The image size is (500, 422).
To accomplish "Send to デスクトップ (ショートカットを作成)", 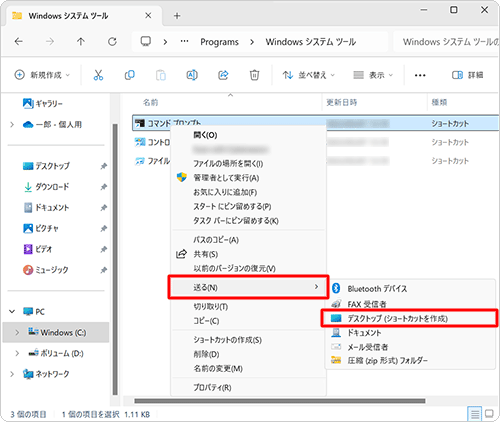I will (410, 319).
